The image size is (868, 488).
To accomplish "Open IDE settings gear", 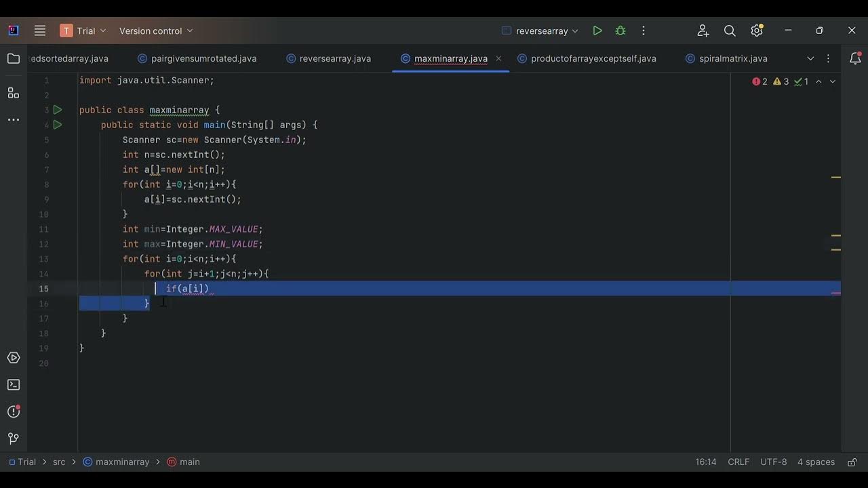I will click(x=757, y=30).
